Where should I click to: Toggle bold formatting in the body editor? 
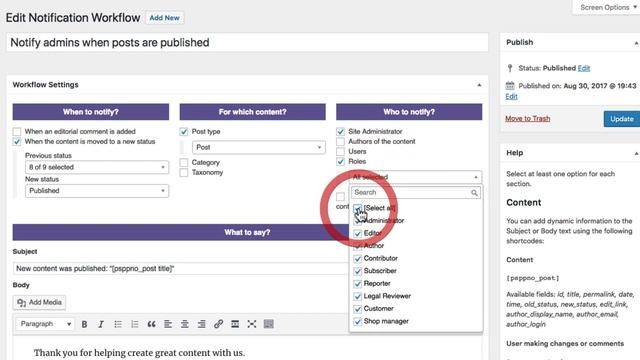pyautogui.click(x=84, y=324)
